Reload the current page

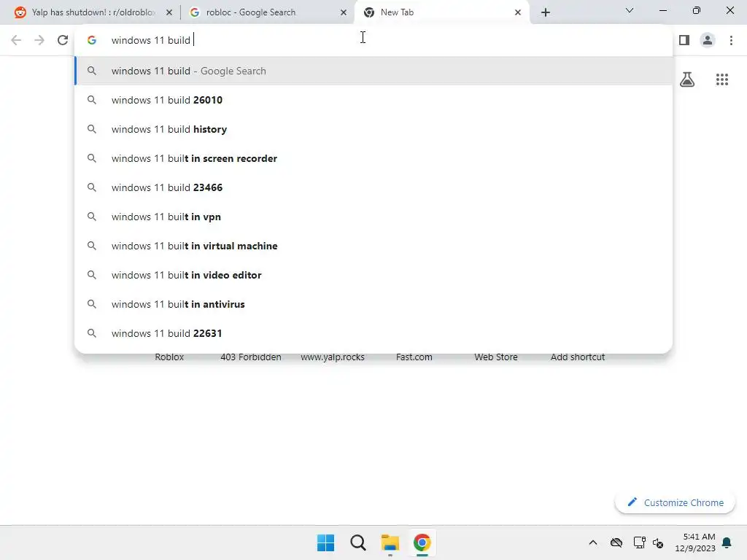tap(63, 40)
